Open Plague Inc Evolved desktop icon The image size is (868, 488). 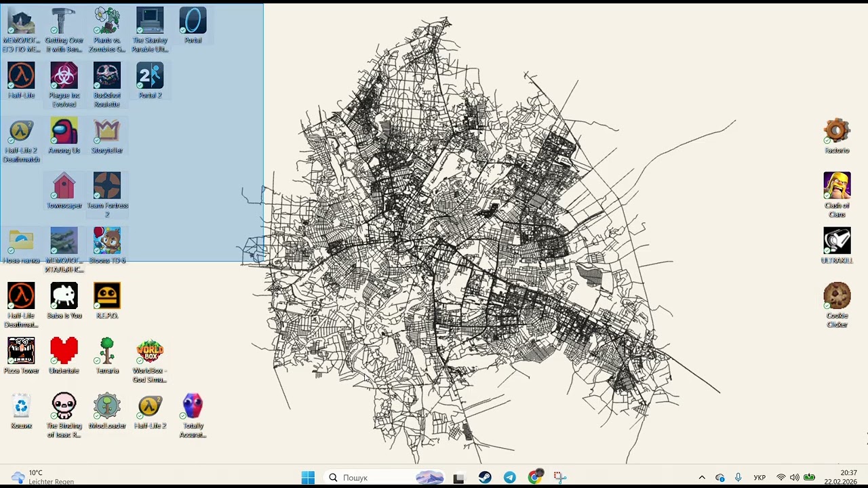64,85
